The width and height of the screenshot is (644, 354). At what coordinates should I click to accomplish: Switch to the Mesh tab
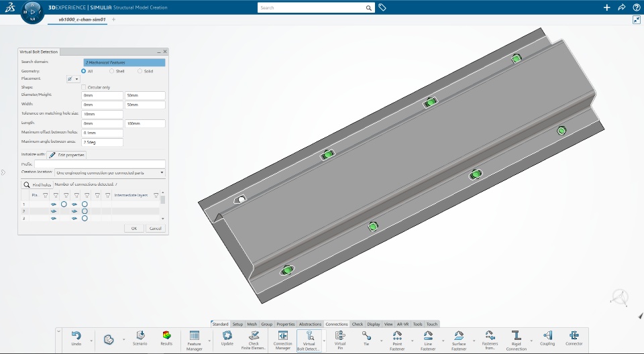coord(252,324)
